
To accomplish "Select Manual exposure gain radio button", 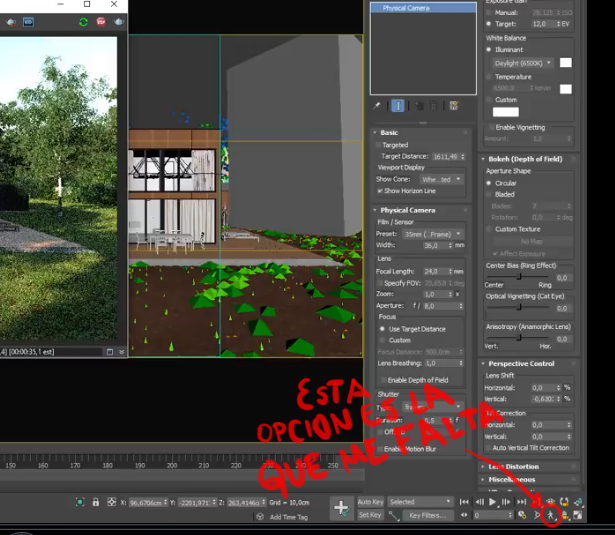I will click(489, 13).
